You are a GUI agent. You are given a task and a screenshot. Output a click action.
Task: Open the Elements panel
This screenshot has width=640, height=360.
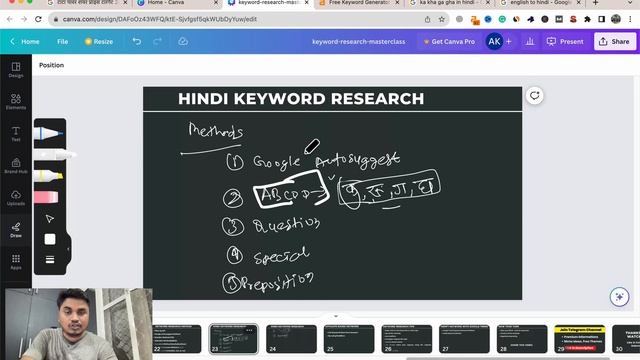(16, 101)
